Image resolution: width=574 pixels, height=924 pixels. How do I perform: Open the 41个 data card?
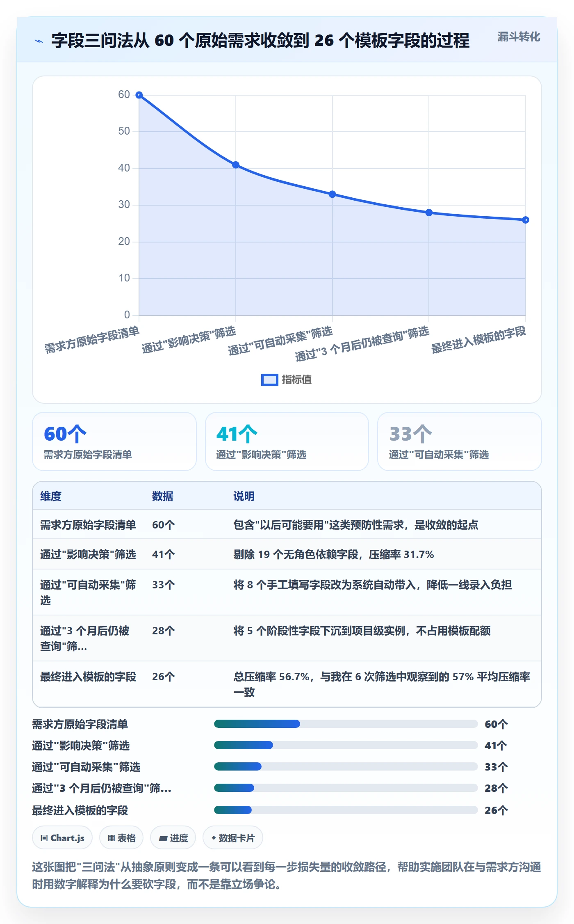tap(287, 441)
